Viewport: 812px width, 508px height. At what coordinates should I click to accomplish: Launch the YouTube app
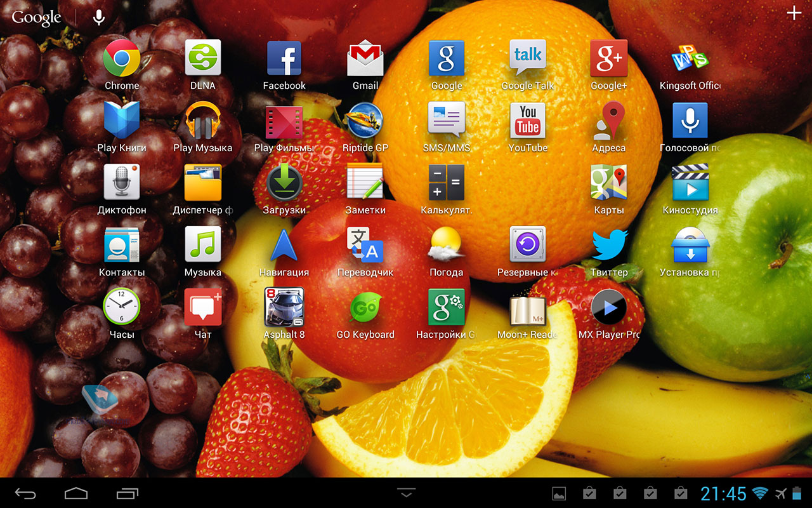coord(528,121)
